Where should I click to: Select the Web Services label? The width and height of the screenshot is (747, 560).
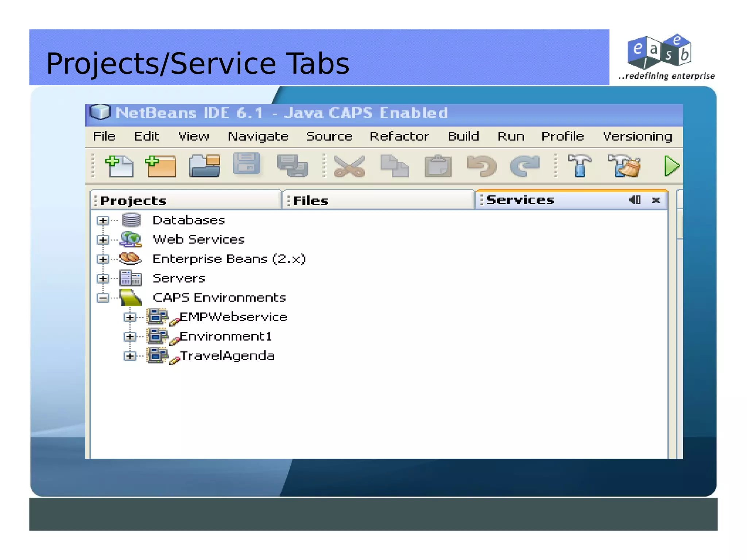click(x=199, y=240)
